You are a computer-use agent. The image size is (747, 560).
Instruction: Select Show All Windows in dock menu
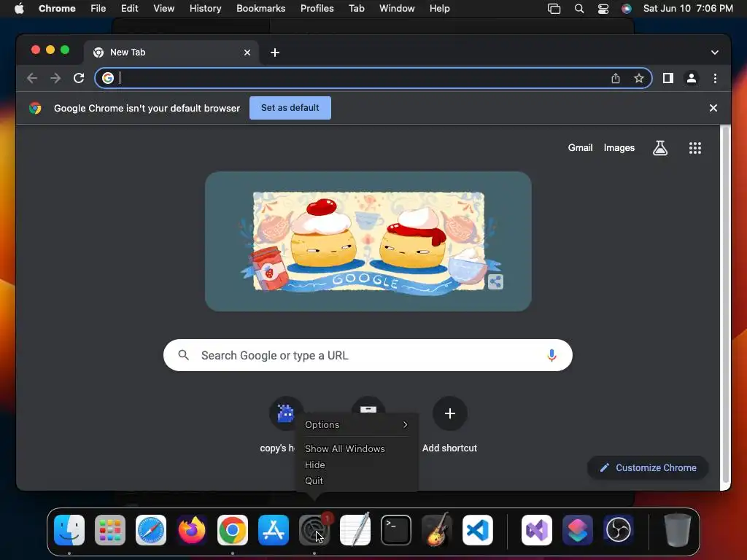[356, 448]
